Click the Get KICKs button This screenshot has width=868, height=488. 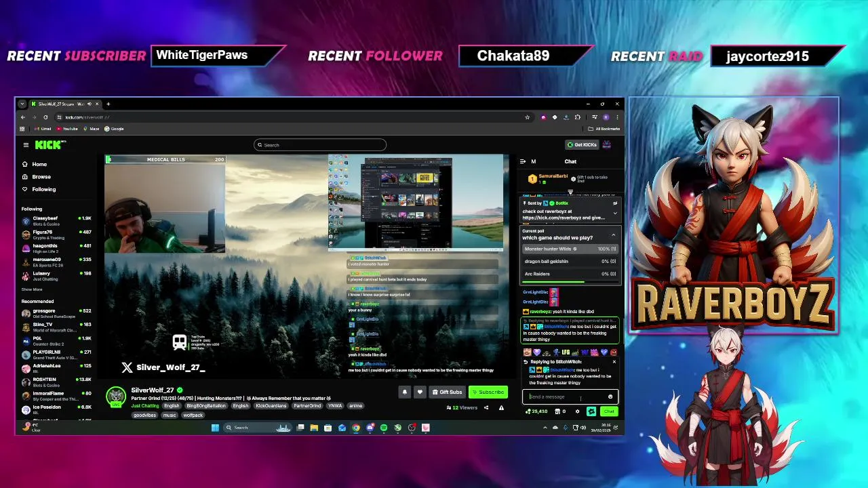point(583,144)
